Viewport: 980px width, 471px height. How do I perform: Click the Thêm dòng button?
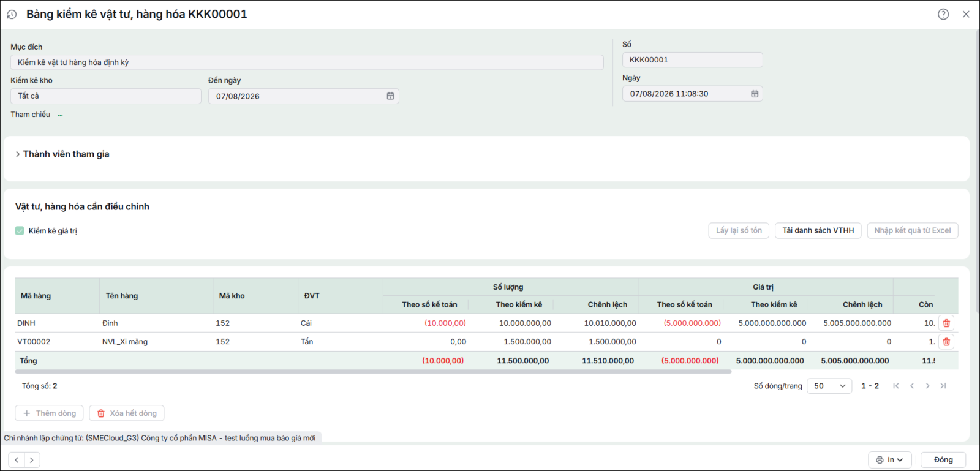pyautogui.click(x=50, y=413)
